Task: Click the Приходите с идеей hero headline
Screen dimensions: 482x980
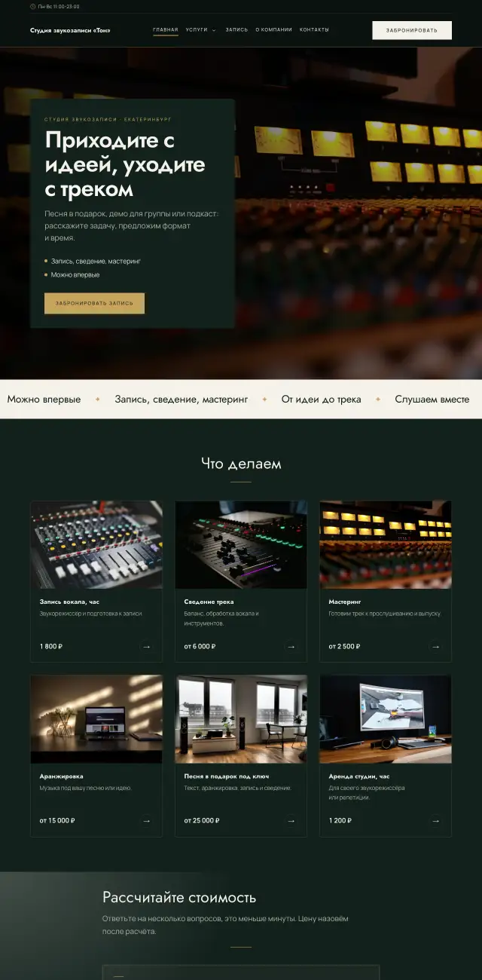Action: 125,164
